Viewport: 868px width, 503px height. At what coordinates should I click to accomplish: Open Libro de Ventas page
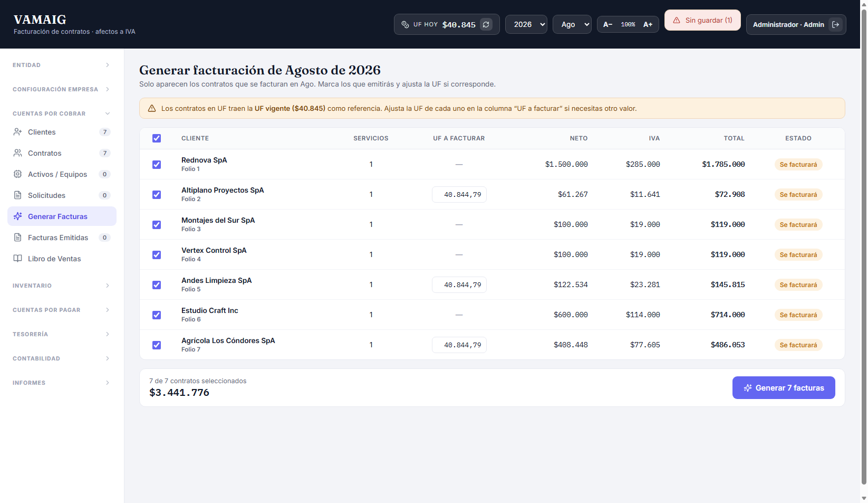[62, 259]
